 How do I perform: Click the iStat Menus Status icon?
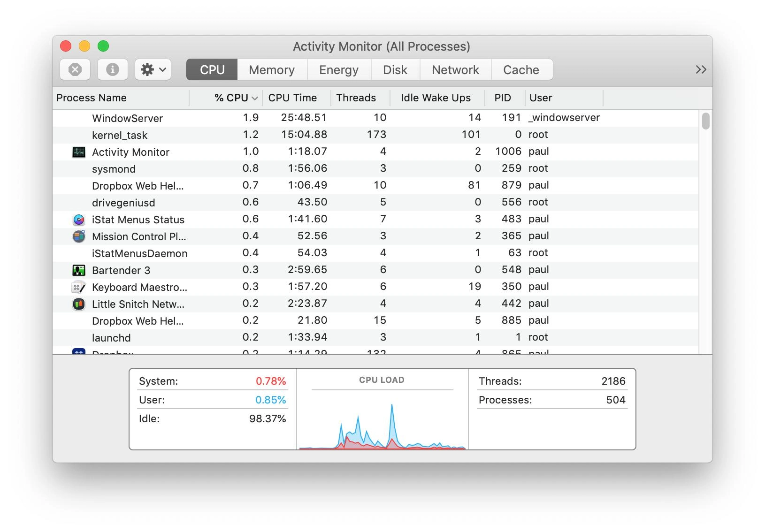pos(78,220)
